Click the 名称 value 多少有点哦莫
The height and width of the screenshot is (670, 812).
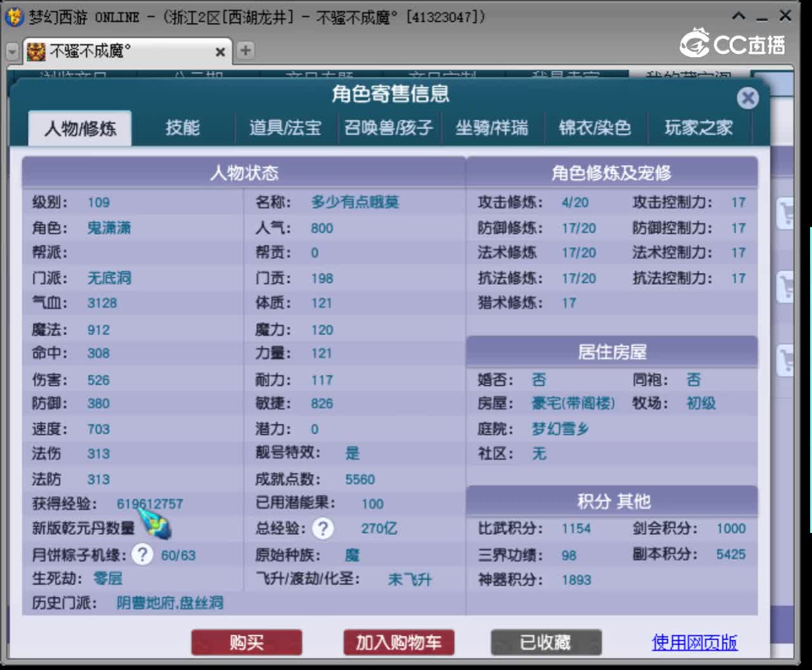click(x=355, y=202)
